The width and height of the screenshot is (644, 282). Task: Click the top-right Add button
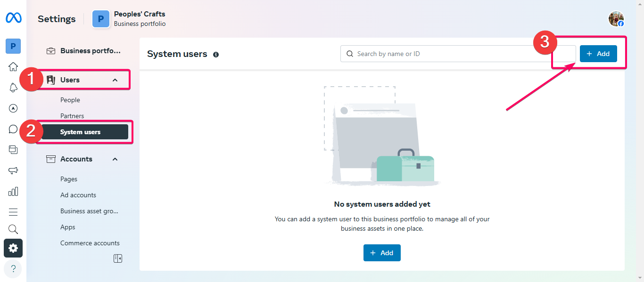pyautogui.click(x=598, y=54)
